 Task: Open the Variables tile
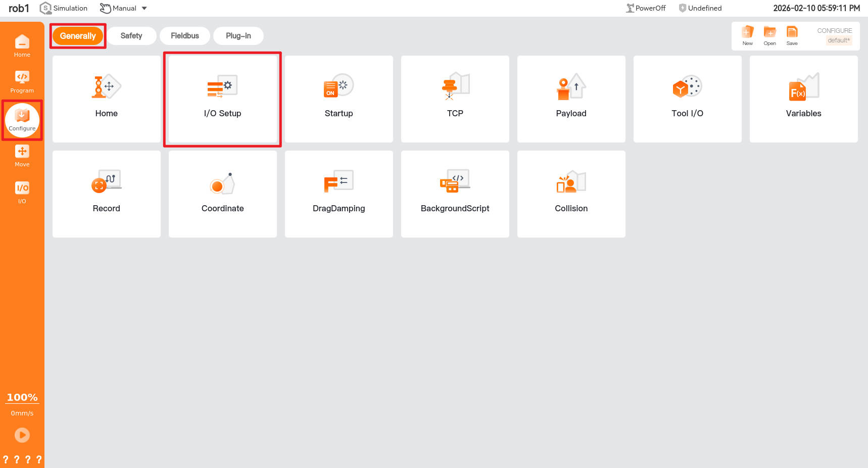pos(803,99)
